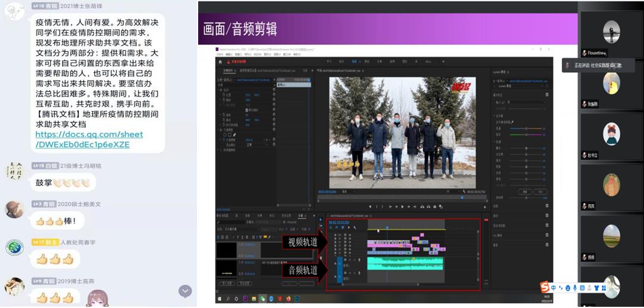Viewport: 644px width, 308px height.
Task: Select the timeline selection arrow tool
Action: pos(321,220)
